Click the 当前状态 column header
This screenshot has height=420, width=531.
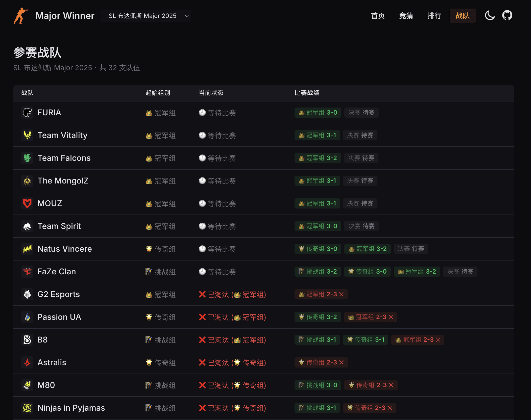click(x=211, y=93)
